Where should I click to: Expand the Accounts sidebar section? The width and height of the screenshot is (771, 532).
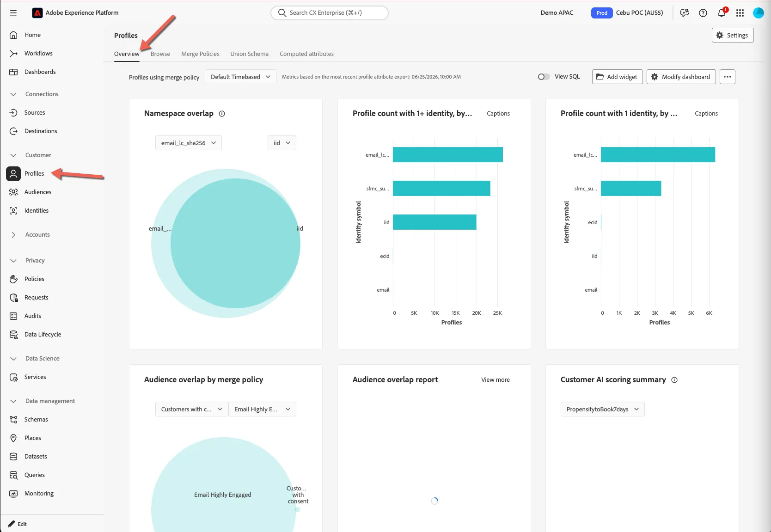13,235
